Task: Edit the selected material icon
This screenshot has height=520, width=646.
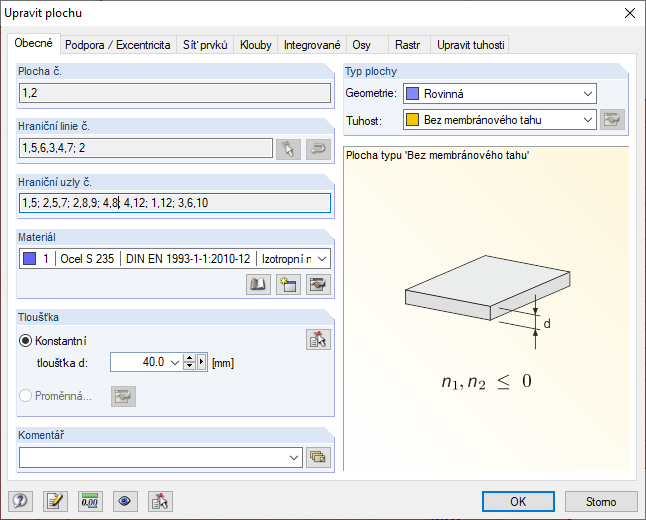Action: pyautogui.click(x=318, y=284)
